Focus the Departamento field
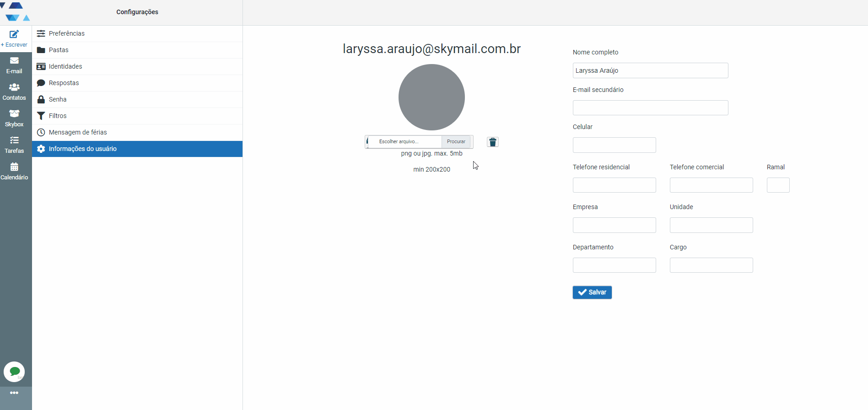This screenshot has width=868, height=410. 614,265
